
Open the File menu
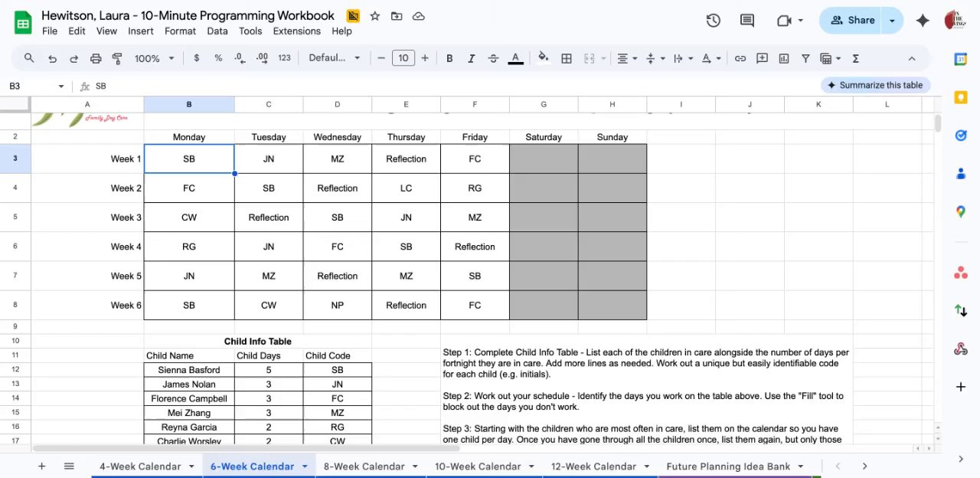click(50, 31)
